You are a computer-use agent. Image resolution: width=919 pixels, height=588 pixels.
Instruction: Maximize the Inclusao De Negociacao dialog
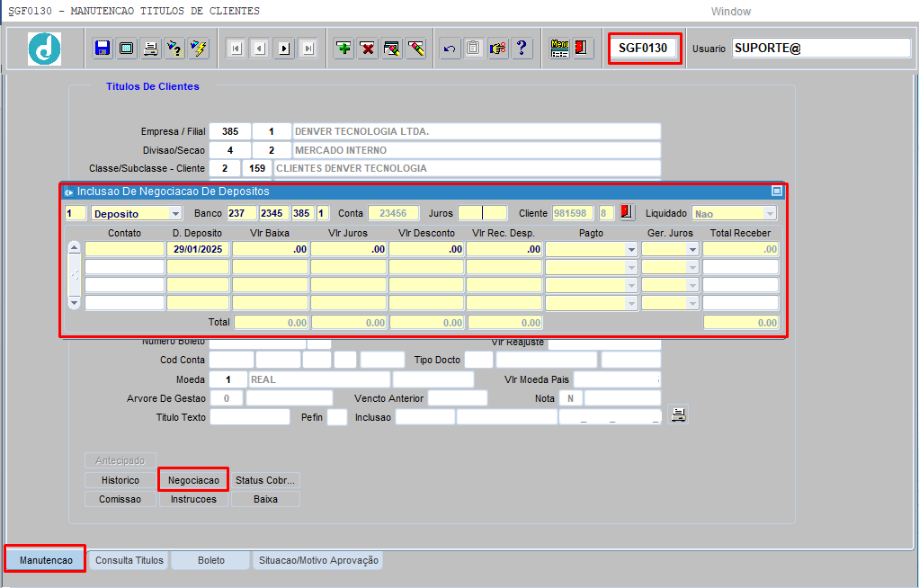[x=777, y=192]
